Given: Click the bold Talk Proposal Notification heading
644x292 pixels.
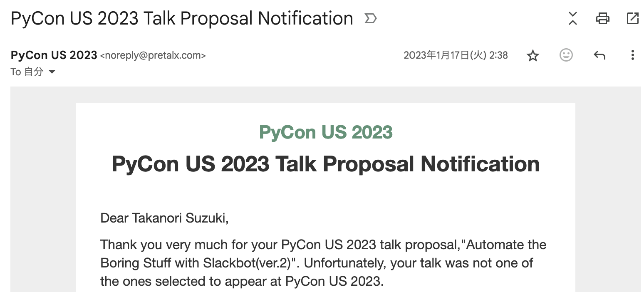Looking at the screenshot, I should [326, 163].
